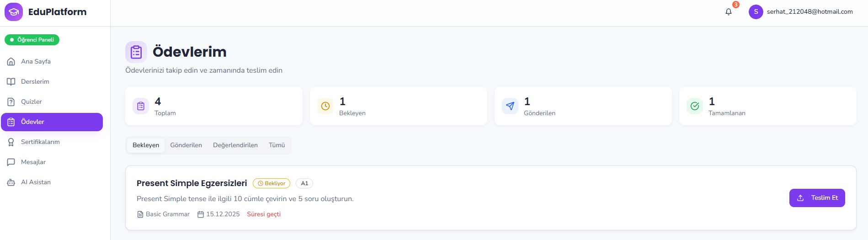Screen dimensions: 868x240
Task: Click the user avatar with letter S
Action: (756, 12)
